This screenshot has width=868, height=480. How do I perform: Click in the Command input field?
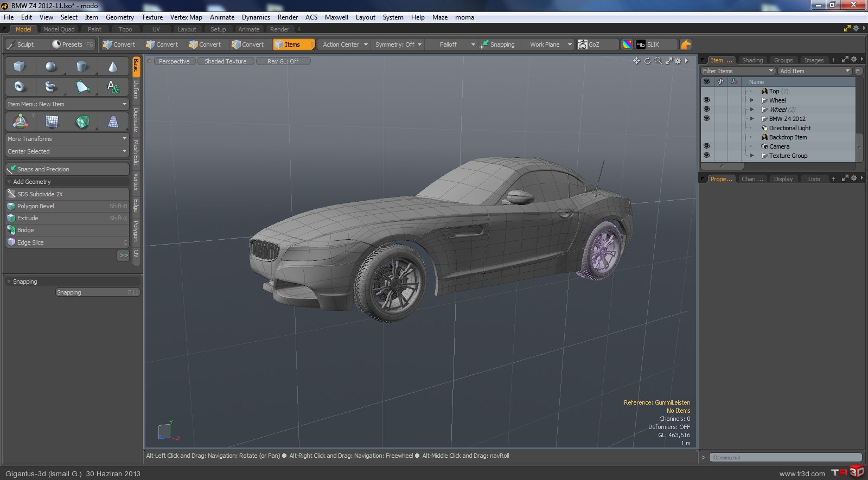(786, 458)
